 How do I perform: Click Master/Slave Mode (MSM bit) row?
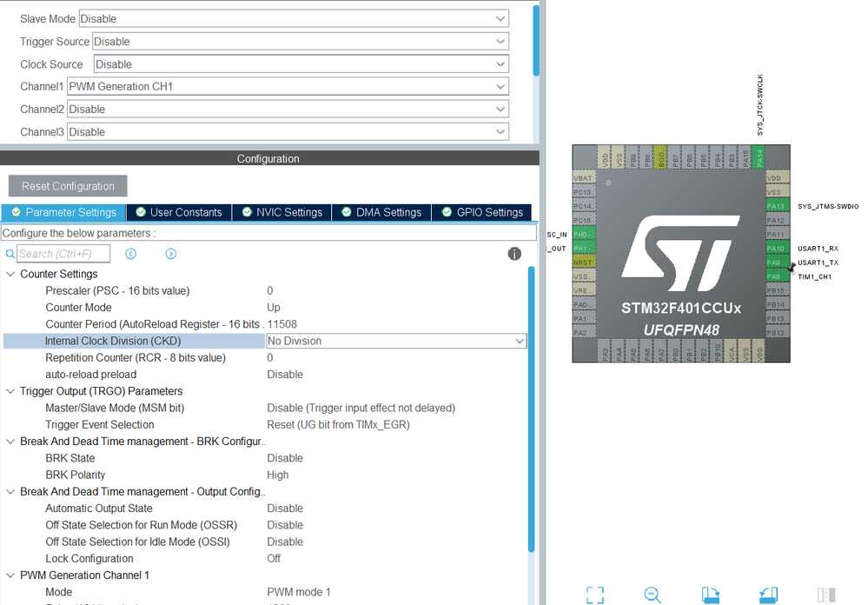click(x=265, y=409)
